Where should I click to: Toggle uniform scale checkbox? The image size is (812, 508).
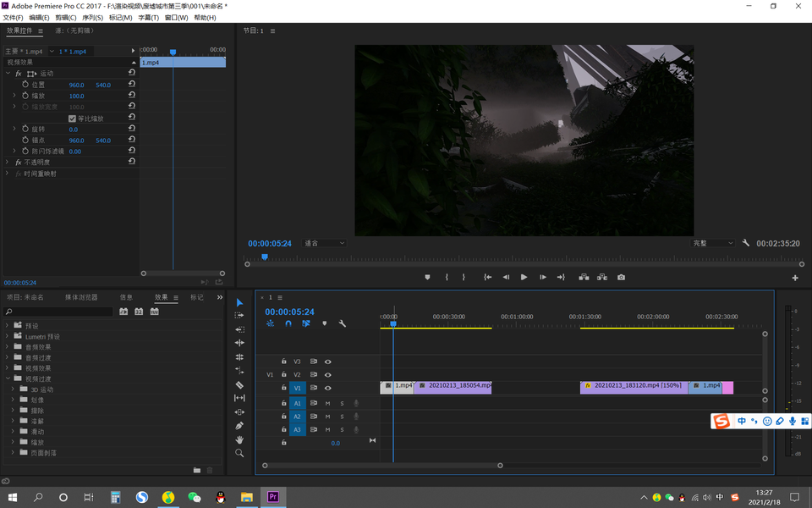(72, 119)
